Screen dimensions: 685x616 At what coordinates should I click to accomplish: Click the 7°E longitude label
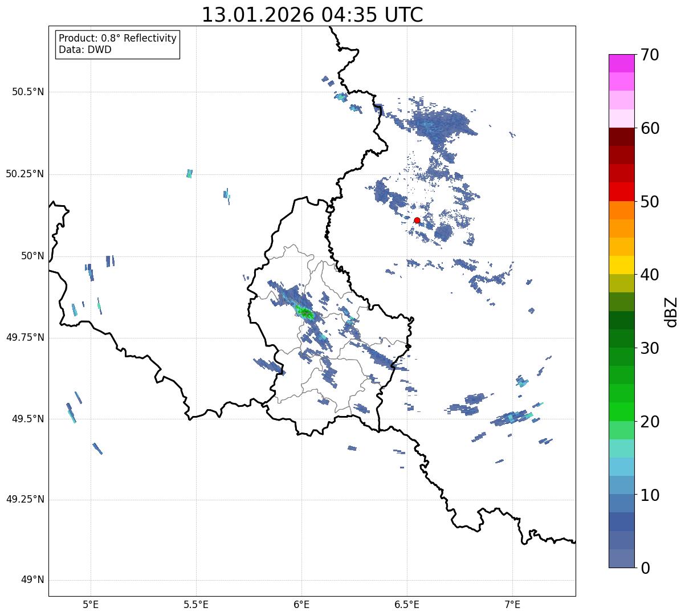pyautogui.click(x=512, y=605)
